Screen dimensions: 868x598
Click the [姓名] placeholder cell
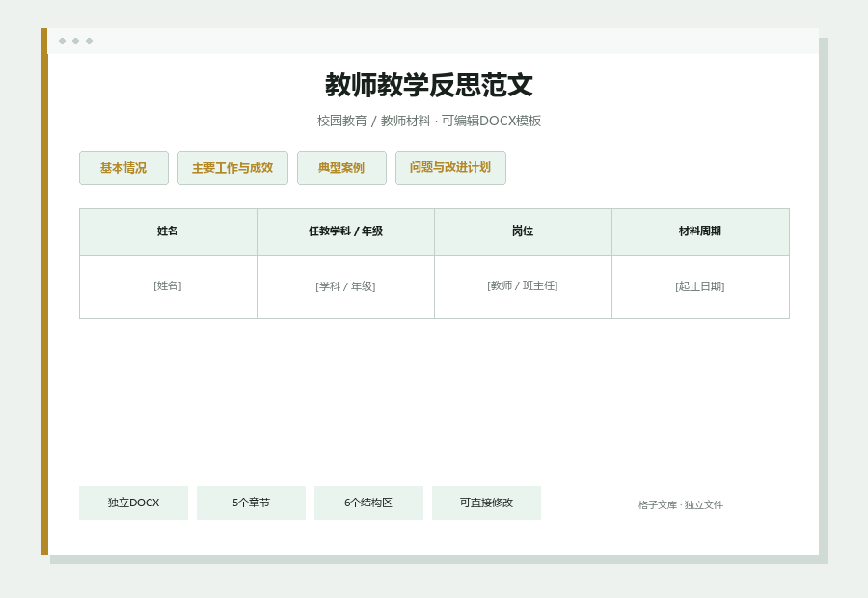[x=168, y=286]
